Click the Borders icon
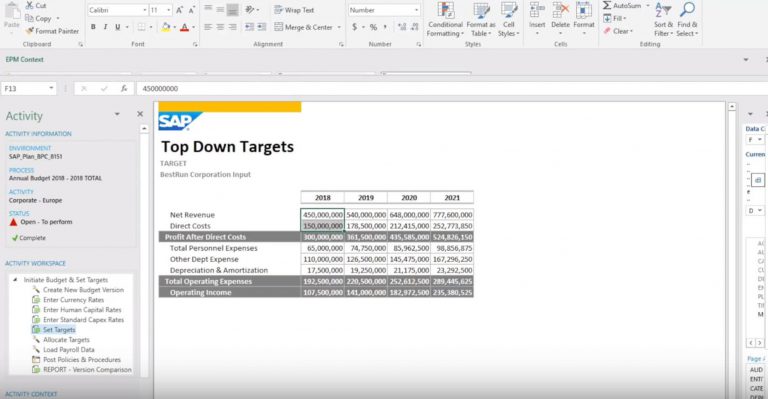 pos(141,27)
